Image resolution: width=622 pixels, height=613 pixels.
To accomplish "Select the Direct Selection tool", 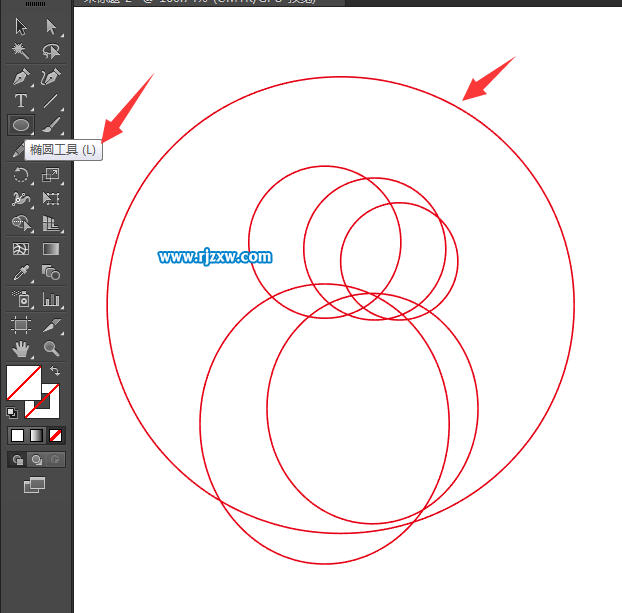I will [x=51, y=27].
